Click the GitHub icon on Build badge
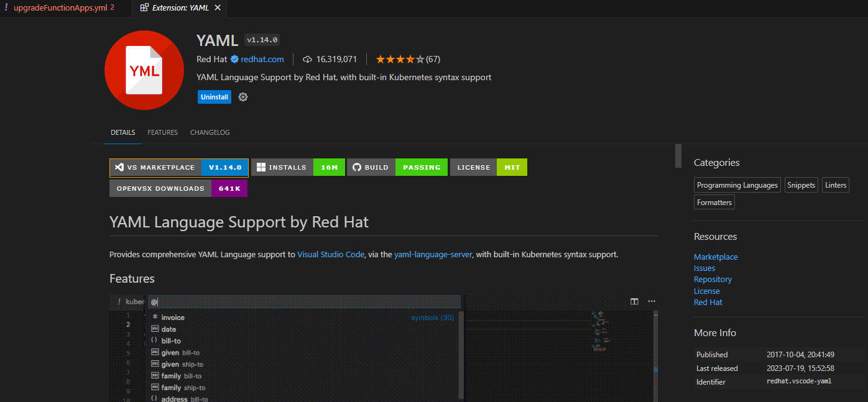Screen dimensions: 868x402 coord(357,168)
